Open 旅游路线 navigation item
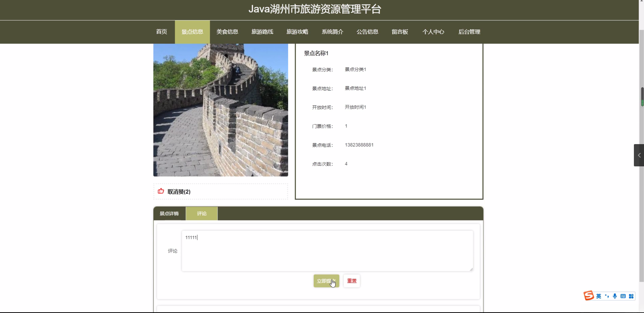644x313 pixels. pyautogui.click(x=262, y=32)
